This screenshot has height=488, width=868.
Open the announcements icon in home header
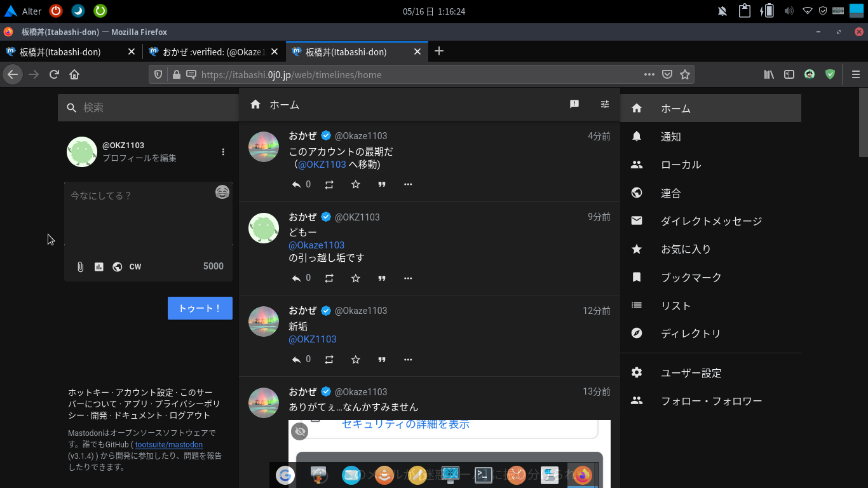point(574,104)
